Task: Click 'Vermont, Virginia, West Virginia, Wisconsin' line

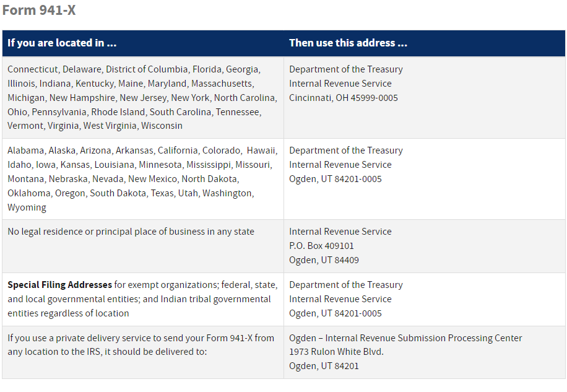Action: pyautogui.click(x=95, y=126)
